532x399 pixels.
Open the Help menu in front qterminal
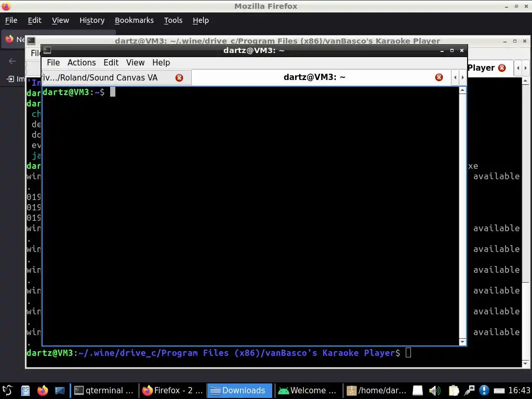coord(161,63)
